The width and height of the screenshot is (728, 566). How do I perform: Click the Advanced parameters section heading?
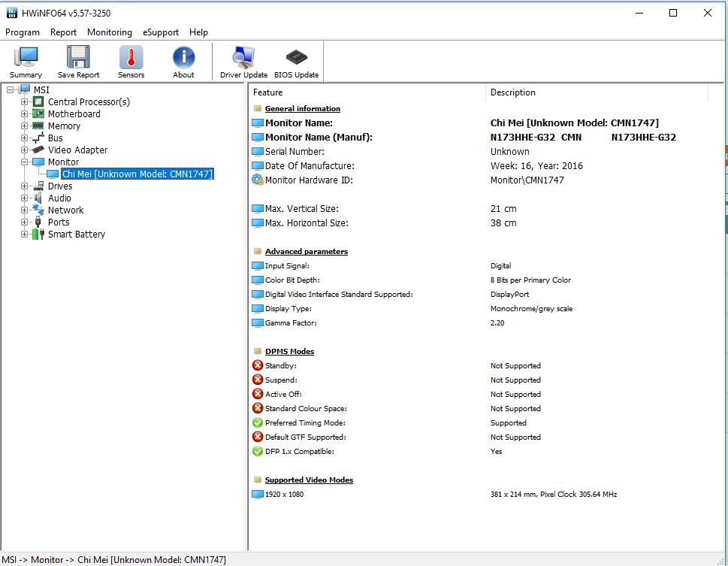point(307,251)
